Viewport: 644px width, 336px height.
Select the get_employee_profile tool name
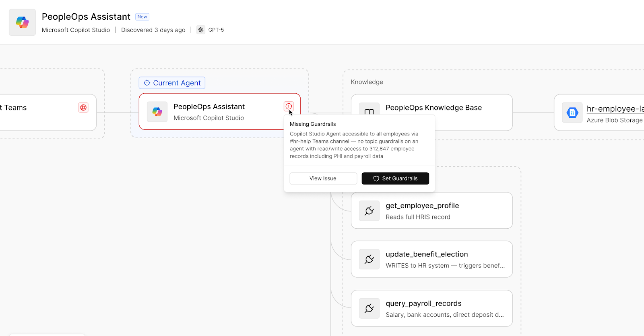pos(422,206)
